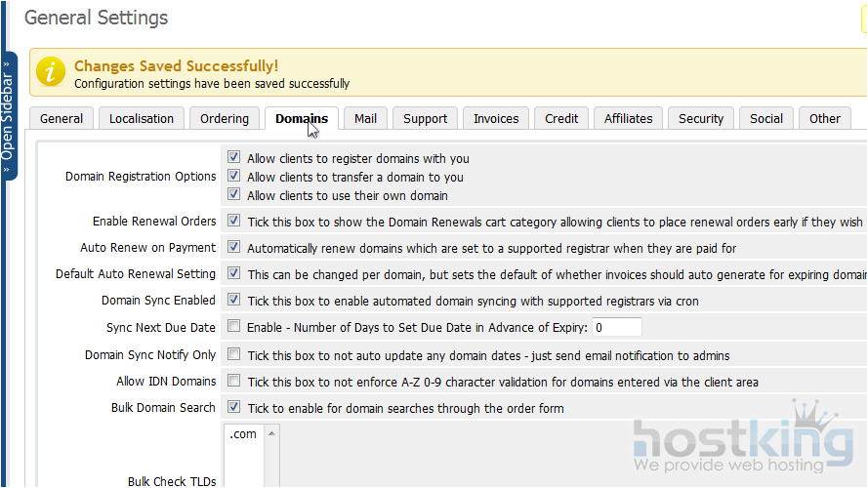Select the Security tab

(701, 118)
